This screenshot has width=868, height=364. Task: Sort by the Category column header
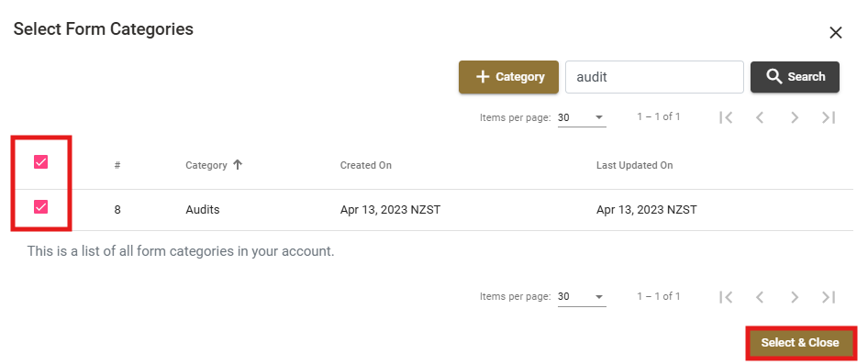pyautogui.click(x=206, y=165)
